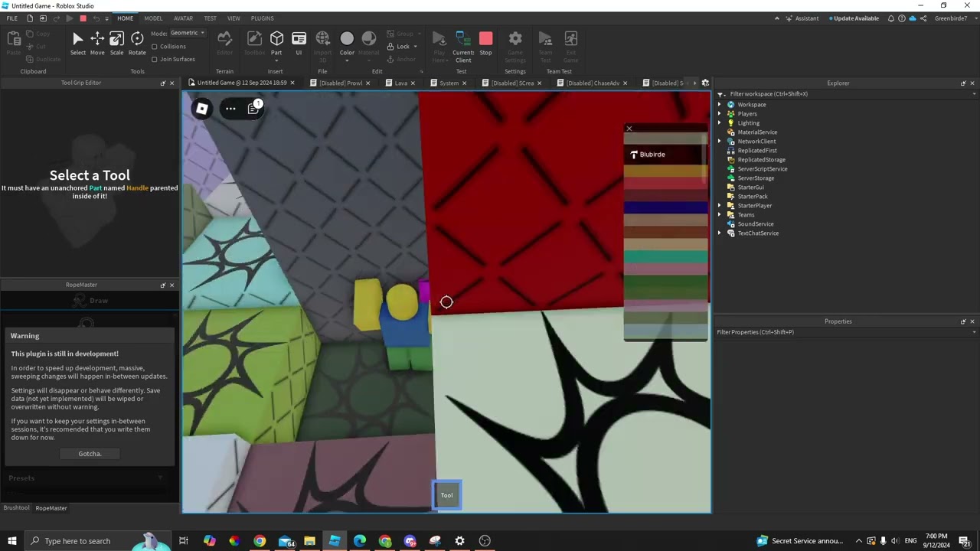Screen dimensions: 980x551
Task: Open chat notifications icon in the viewport
Action: click(x=254, y=108)
